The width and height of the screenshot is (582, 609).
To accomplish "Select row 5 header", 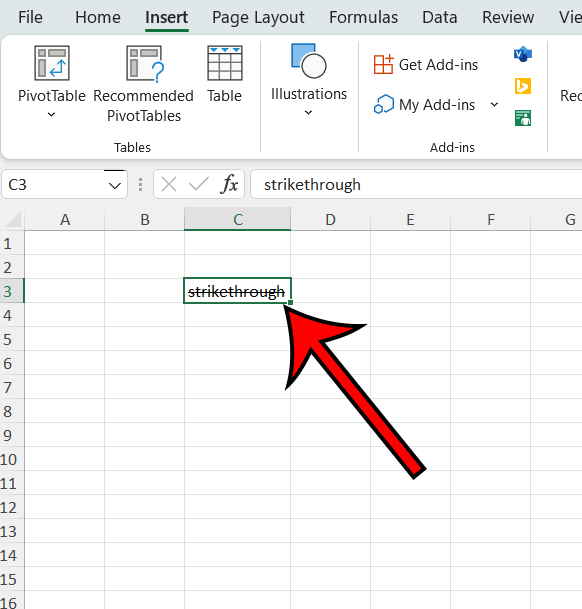I will point(12,339).
